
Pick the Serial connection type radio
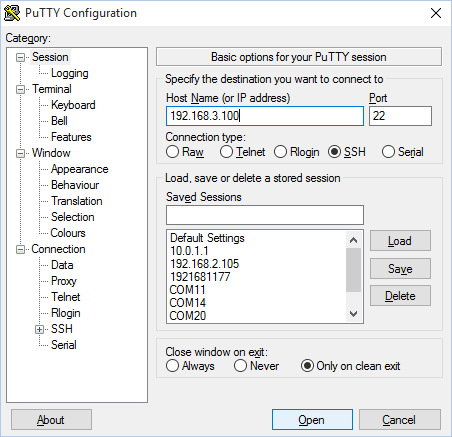(x=388, y=152)
